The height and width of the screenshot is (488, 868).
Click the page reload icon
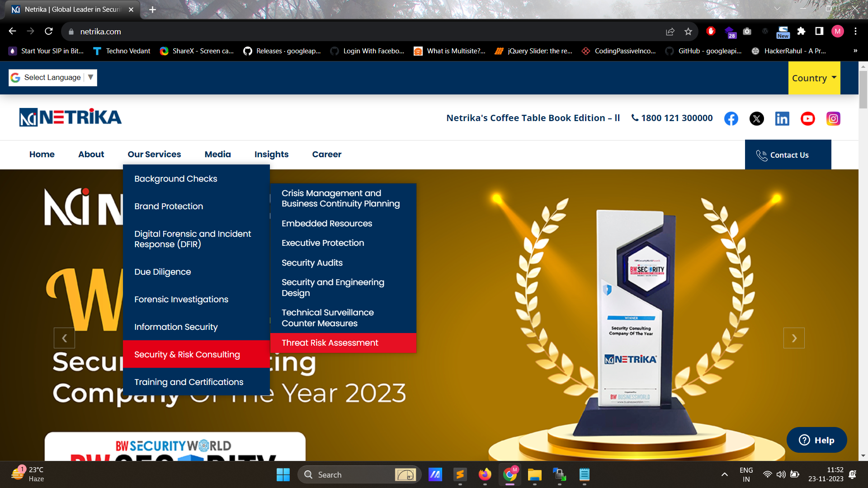49,32
